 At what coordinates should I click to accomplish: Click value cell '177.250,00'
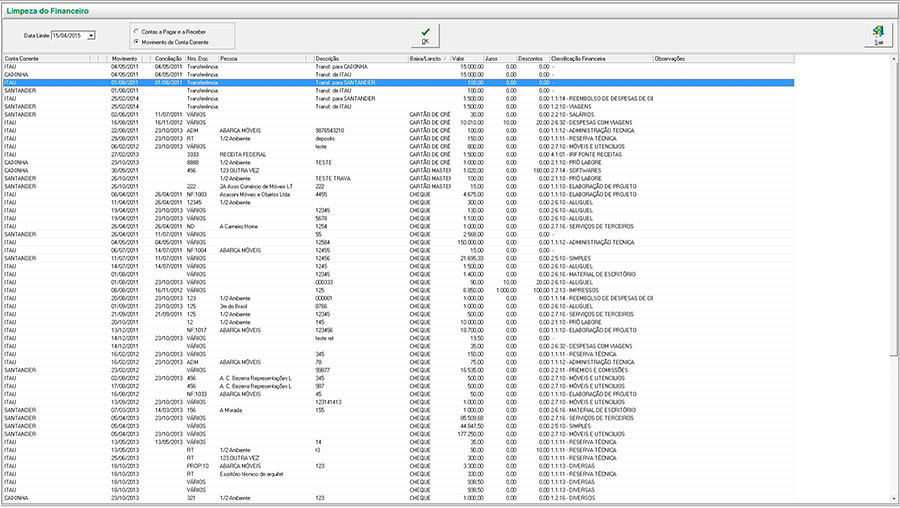(471, 435)
